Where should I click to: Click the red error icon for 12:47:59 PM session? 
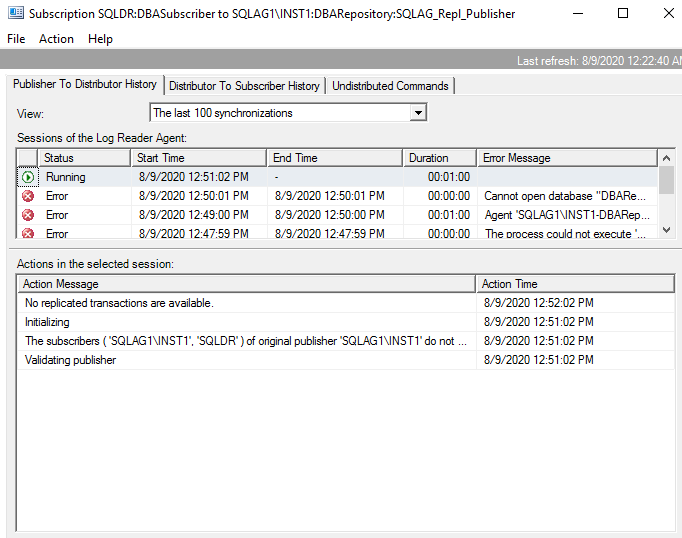click(27, 233)
